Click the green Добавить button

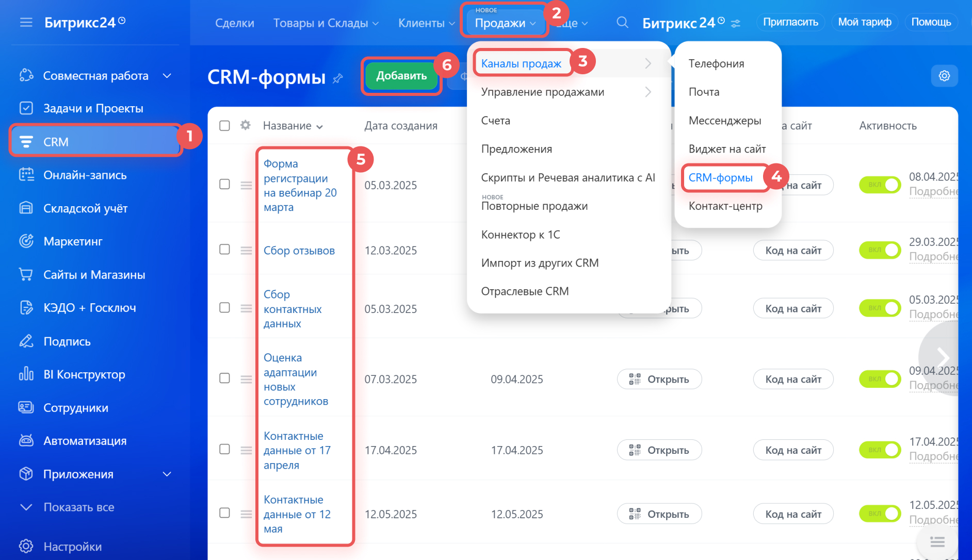[x=401, y=76]
